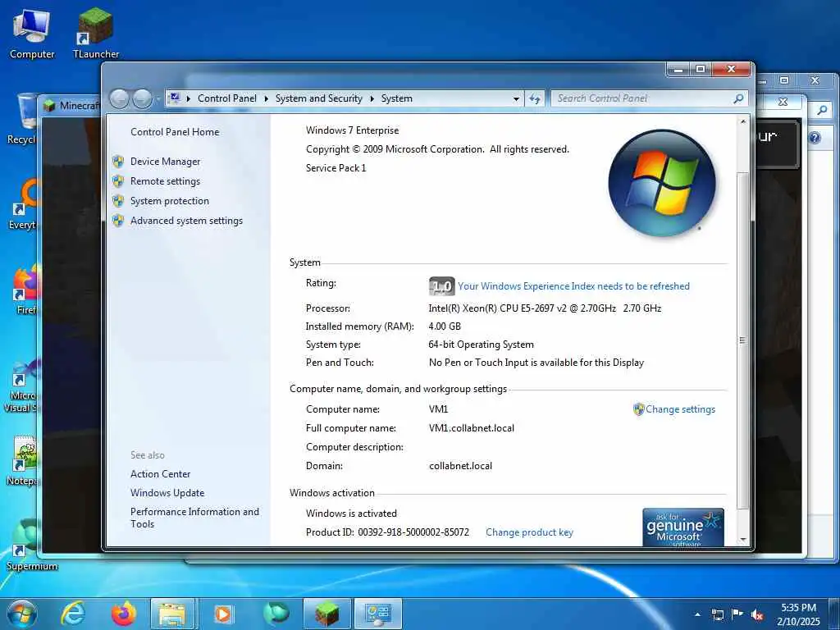
Task: Click the Action Center flag tray icon
Action: pyautogui.click(x=737, y=614)
